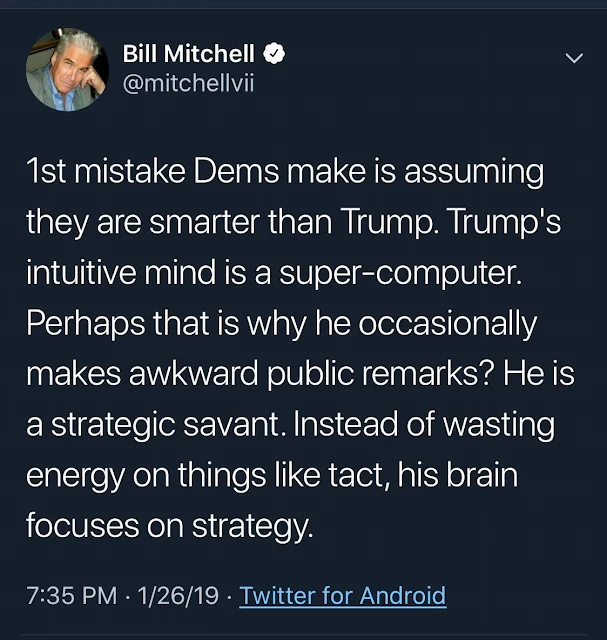Click the 7:35 PM timestamp

(x=72, y=596)
